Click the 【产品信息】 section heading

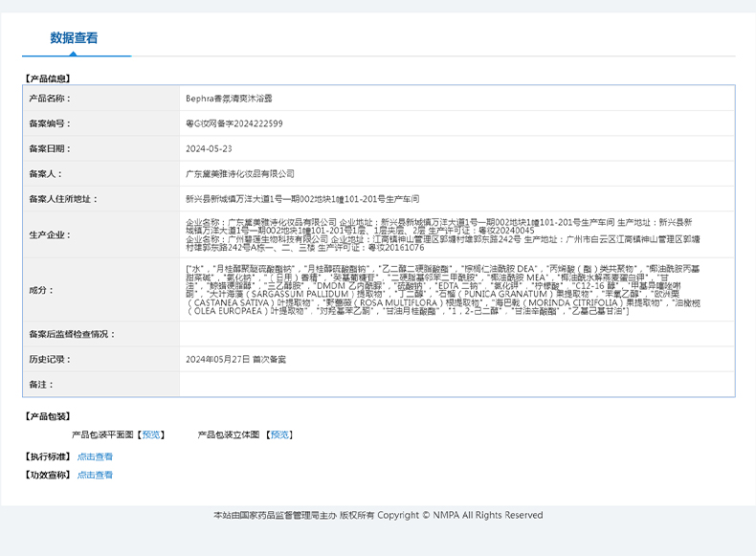(47, 78)
